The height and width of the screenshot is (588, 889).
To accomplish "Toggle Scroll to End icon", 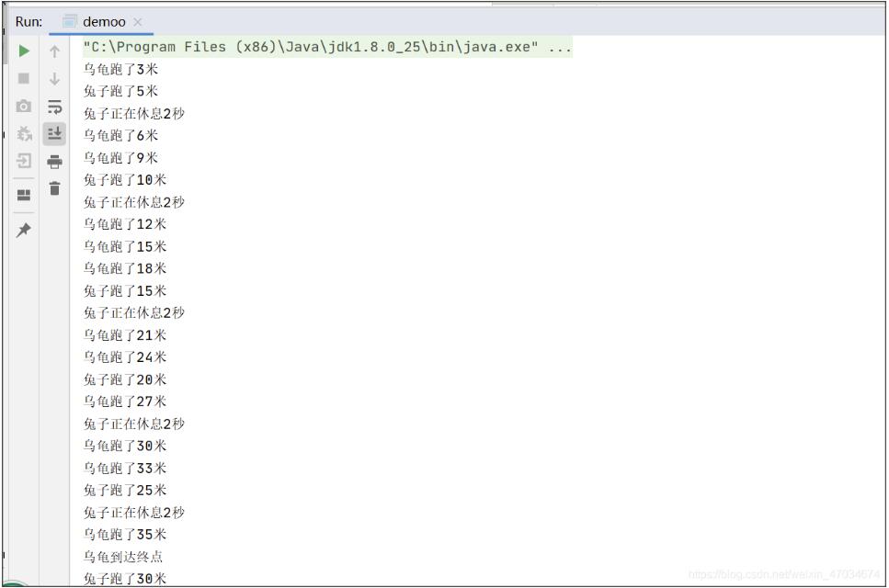I will (x=54, y=134).
